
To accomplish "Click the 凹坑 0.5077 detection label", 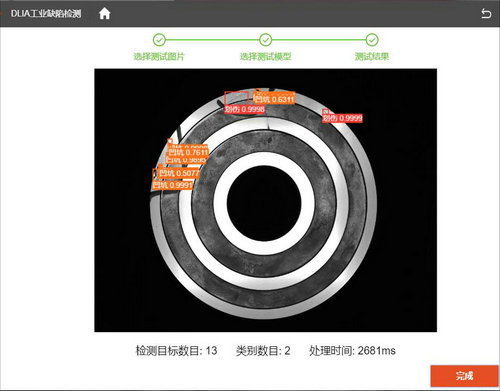I will pos(179,173).
